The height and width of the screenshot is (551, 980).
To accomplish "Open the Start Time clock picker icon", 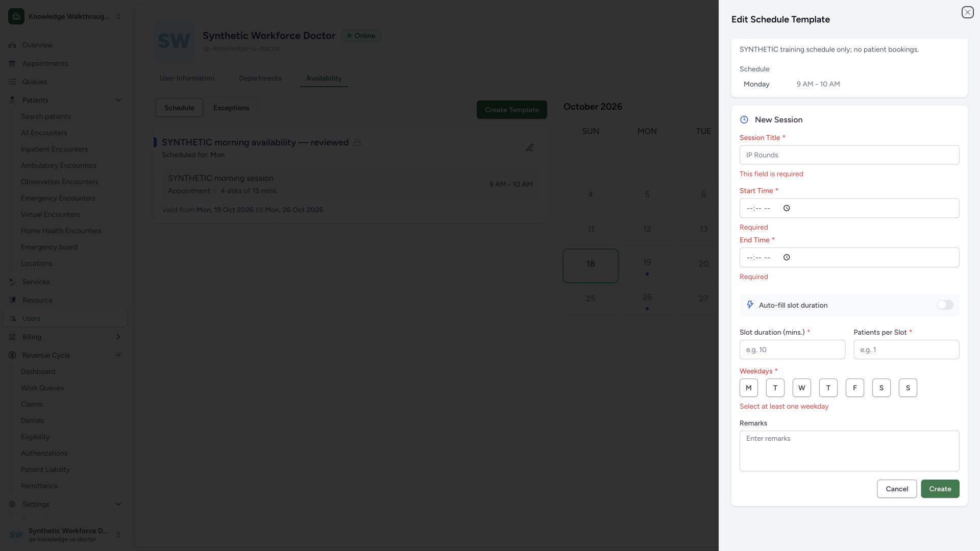I will pyautogui.click(x=787, y=208).
